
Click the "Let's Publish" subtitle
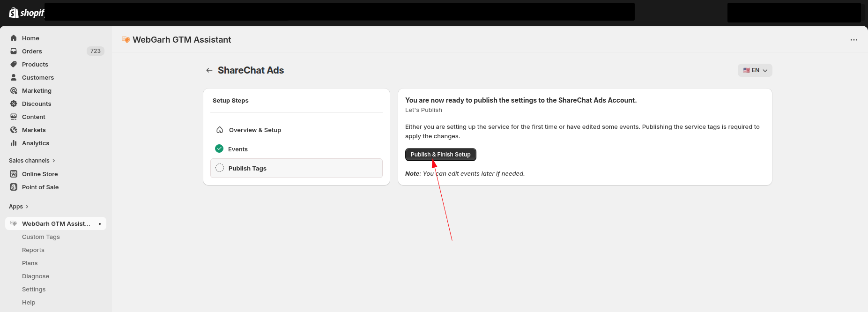pos(423,110)
